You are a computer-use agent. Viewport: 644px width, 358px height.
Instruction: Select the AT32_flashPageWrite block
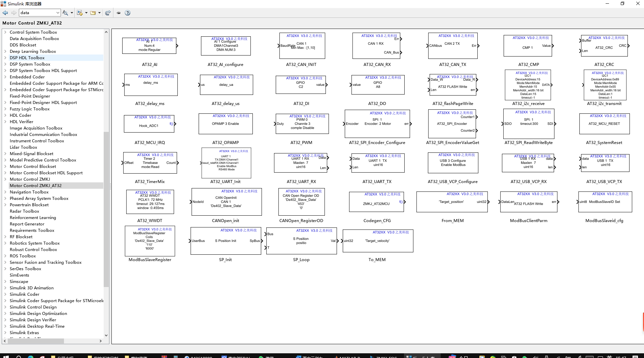453,85
